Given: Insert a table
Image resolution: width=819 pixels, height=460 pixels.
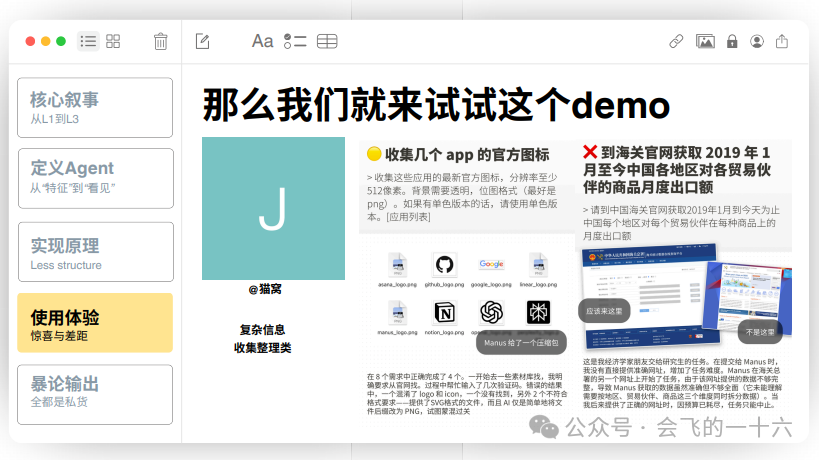Looking at the screenshot, I should pos(327,41).
